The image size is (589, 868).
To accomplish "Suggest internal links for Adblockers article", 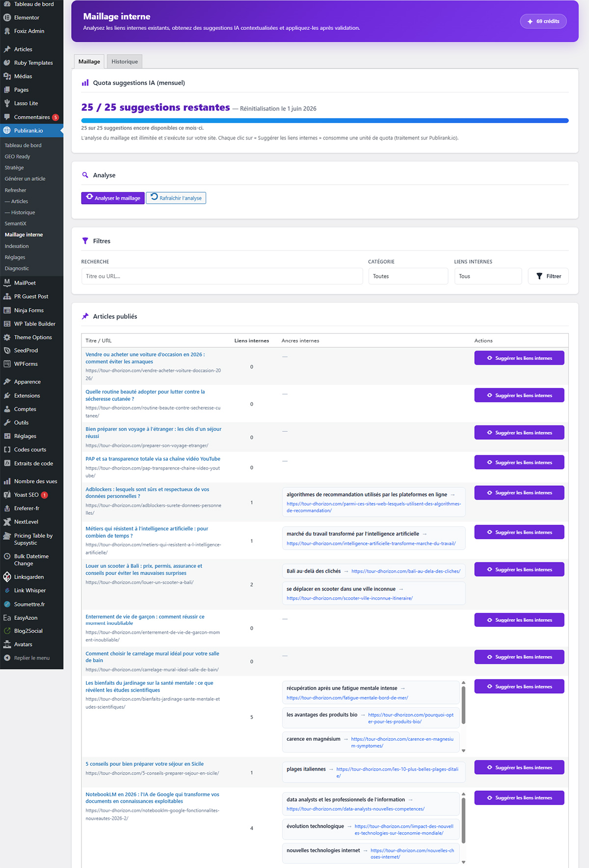I will pos(519,493).
